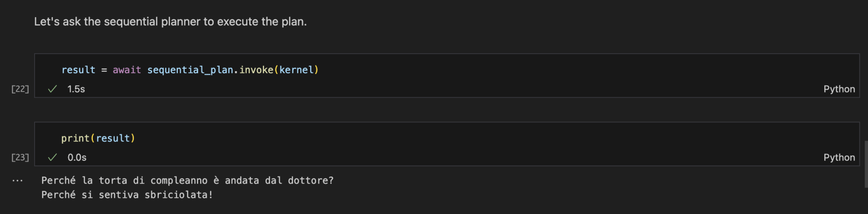
Task: Change language mode of the sequential_plan cell
Action: point(839,89)
